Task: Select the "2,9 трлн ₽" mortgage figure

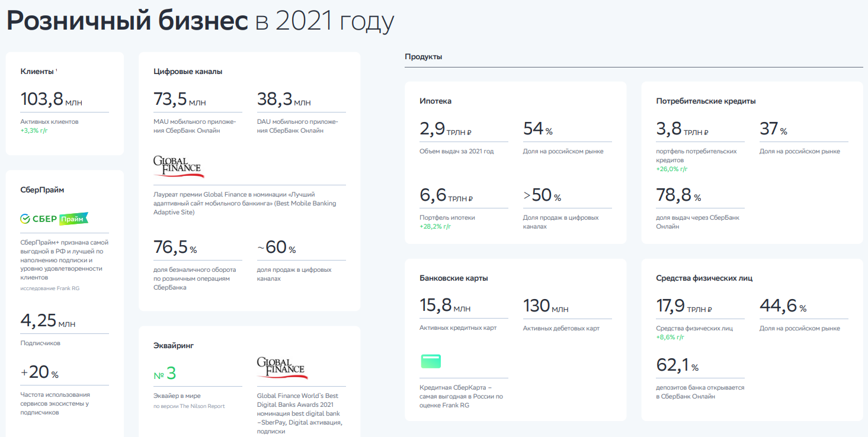Action: coord(446,128)
